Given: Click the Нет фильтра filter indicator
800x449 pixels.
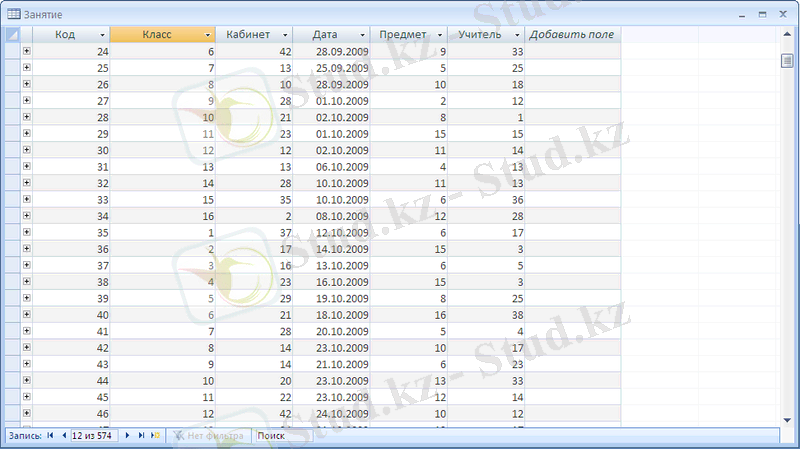Looking at the screenshot, I should [x=208, y=436].
